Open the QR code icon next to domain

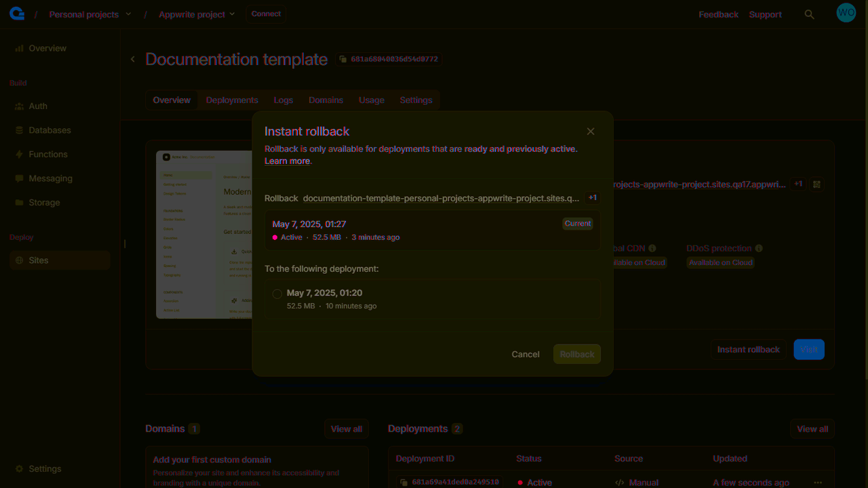click(816, 184)
